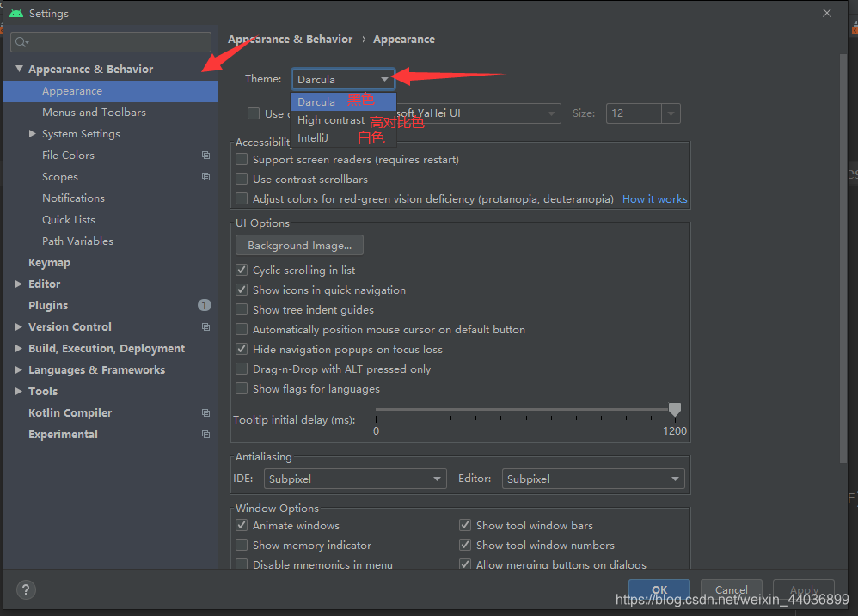Toggle the Use custom font checkbox
858x616 pixels.
254,113
